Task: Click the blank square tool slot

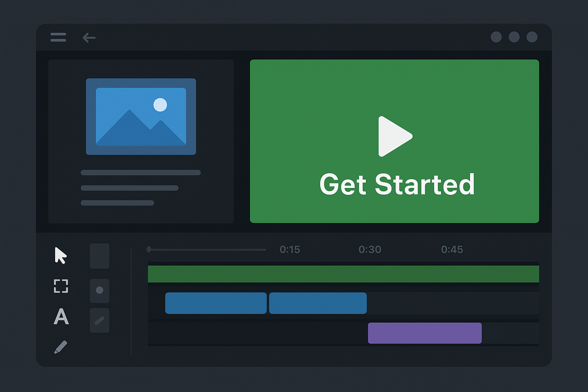Action: point(100,256)
